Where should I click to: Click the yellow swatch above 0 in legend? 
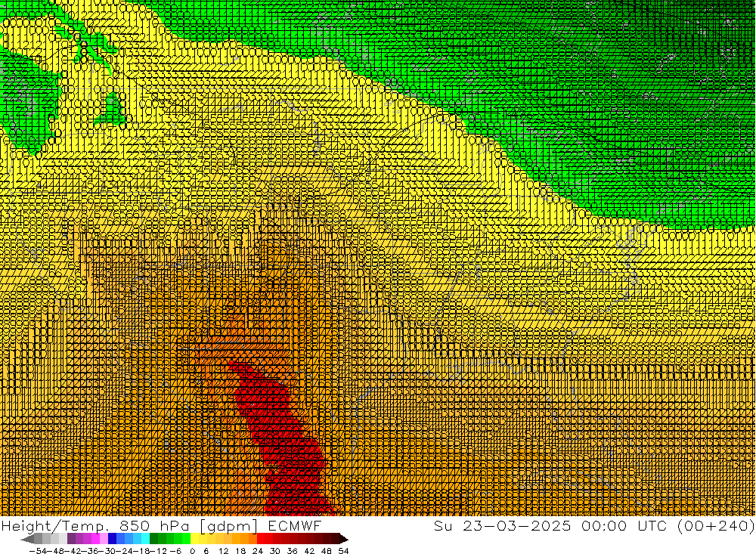pyautogui.click(x=195, y=539)
